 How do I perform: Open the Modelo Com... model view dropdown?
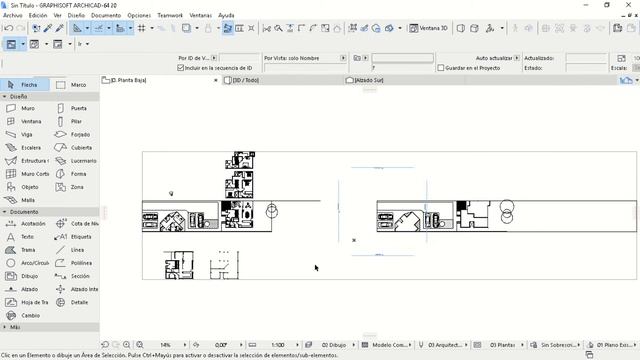point(410,345)
